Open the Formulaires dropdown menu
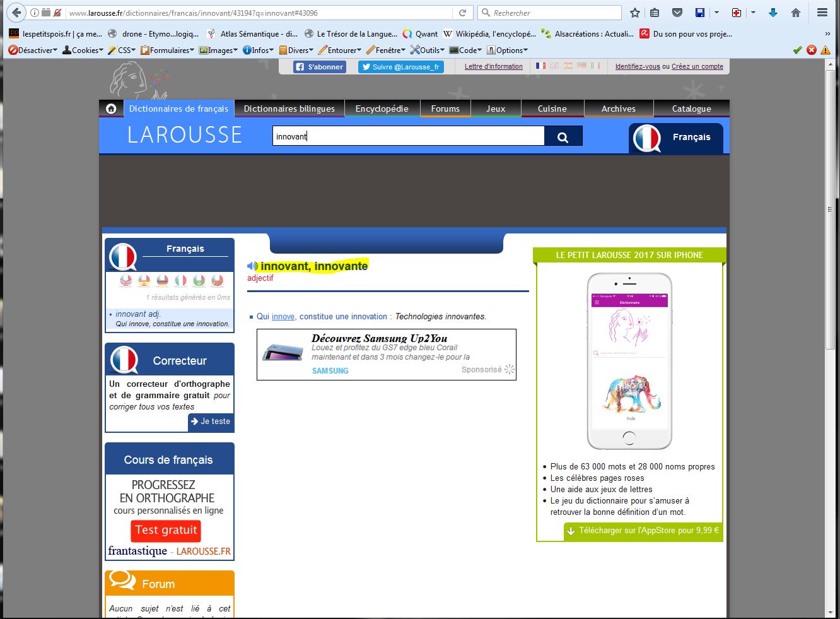The width and height of the screenshot is (840, 619). point(168,50)
